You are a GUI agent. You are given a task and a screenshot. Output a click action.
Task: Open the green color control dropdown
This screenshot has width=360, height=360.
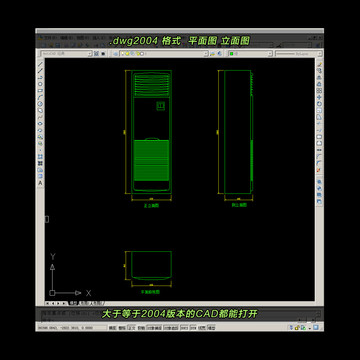(x=251, y=53)
